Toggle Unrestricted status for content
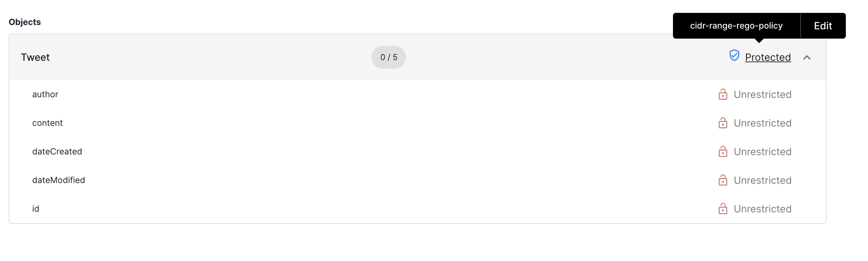Screen dimensions: 868x261 pyautogui.click(x=763, y=123)
